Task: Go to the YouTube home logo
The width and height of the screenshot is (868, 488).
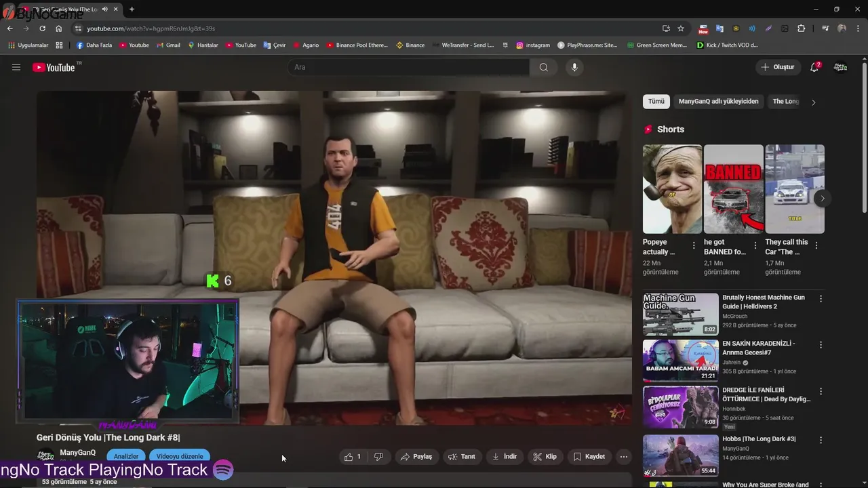Action: (x=54, y=67)
